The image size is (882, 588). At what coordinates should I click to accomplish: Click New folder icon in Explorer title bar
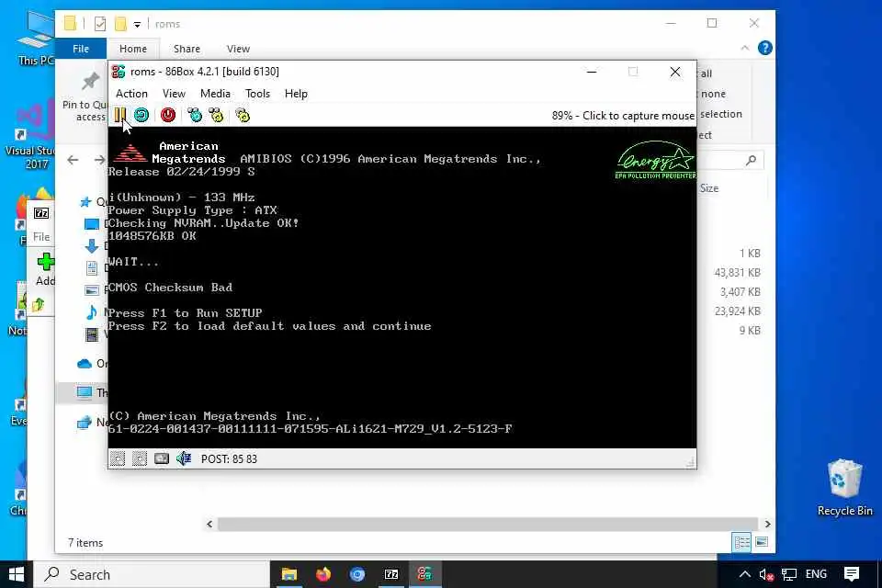click(x=120, y=24)
